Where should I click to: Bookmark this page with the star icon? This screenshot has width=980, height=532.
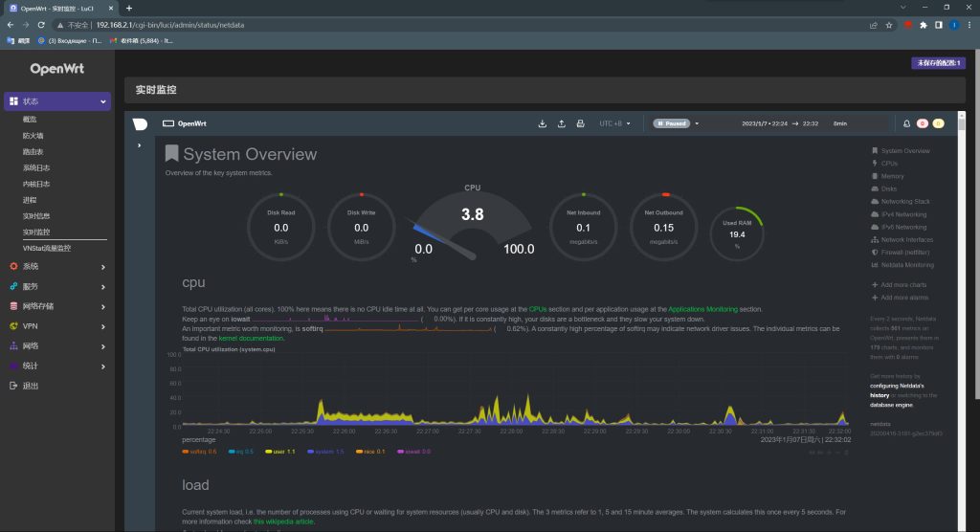(x=889, y=25)
